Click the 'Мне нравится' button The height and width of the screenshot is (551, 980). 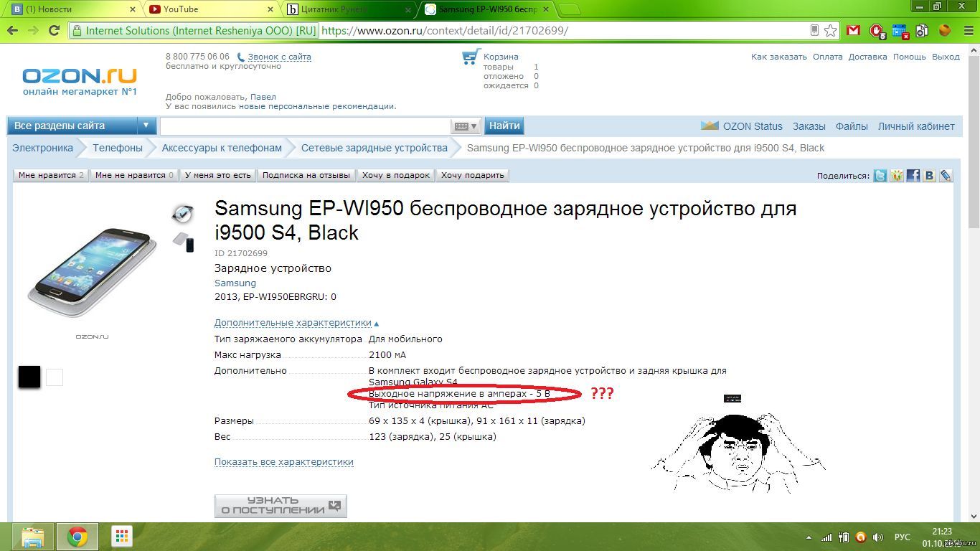point(51,175)
